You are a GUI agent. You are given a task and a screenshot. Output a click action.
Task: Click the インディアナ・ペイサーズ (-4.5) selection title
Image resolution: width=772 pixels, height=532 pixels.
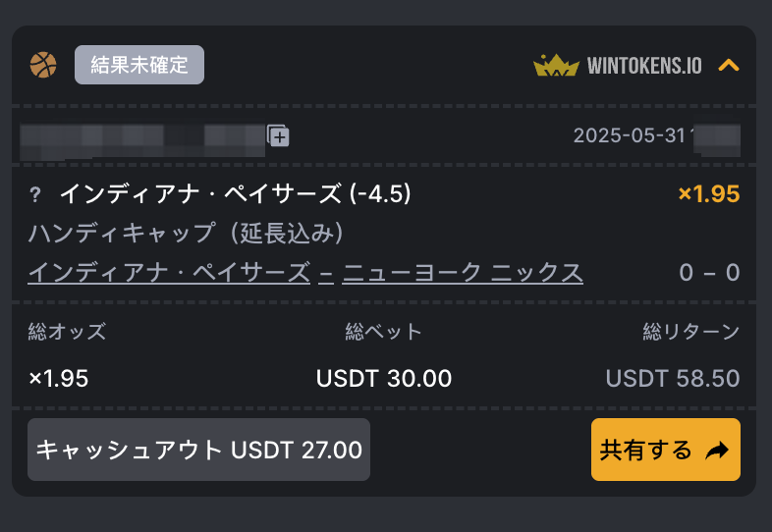pos(236,193)
